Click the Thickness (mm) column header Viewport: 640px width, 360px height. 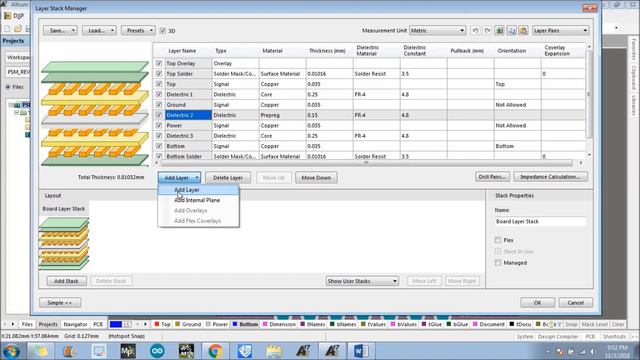[x=329, y=51]
